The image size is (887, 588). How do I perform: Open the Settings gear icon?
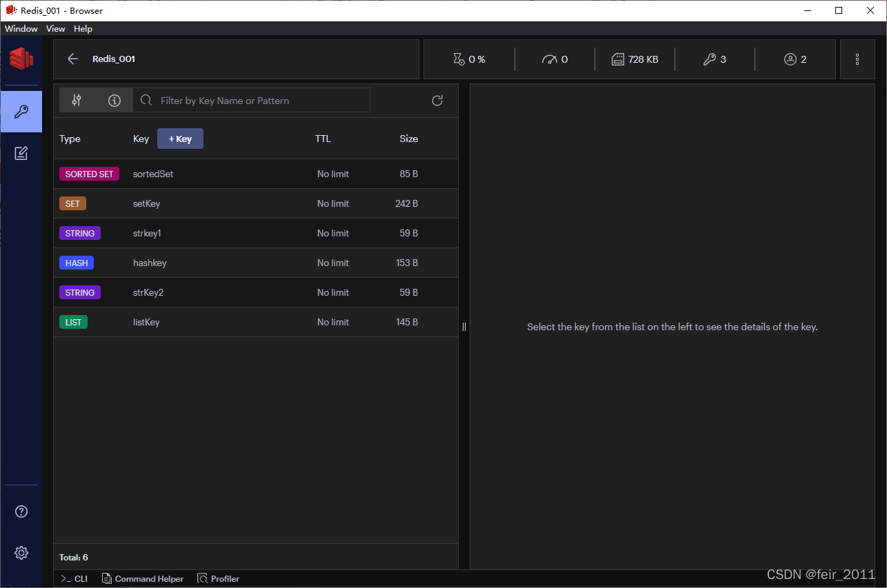[x=21, y=553]
